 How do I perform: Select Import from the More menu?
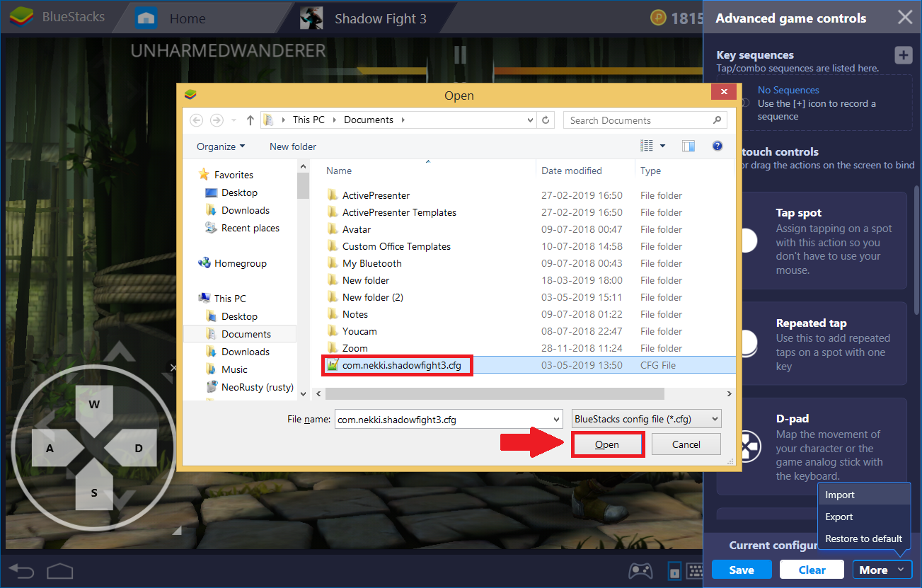point(863,495)
